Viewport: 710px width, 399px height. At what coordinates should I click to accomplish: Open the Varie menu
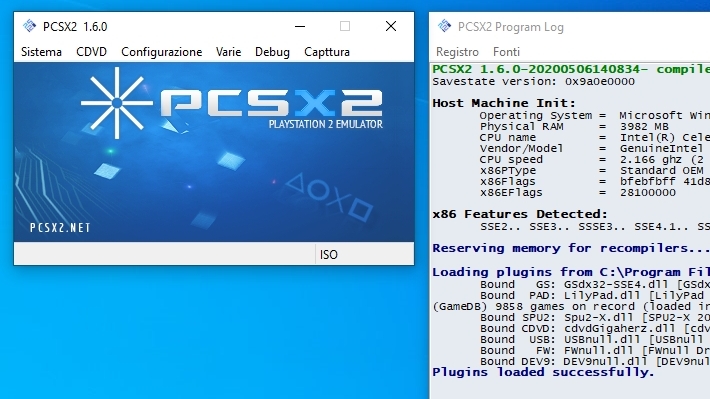coord(229,52)
